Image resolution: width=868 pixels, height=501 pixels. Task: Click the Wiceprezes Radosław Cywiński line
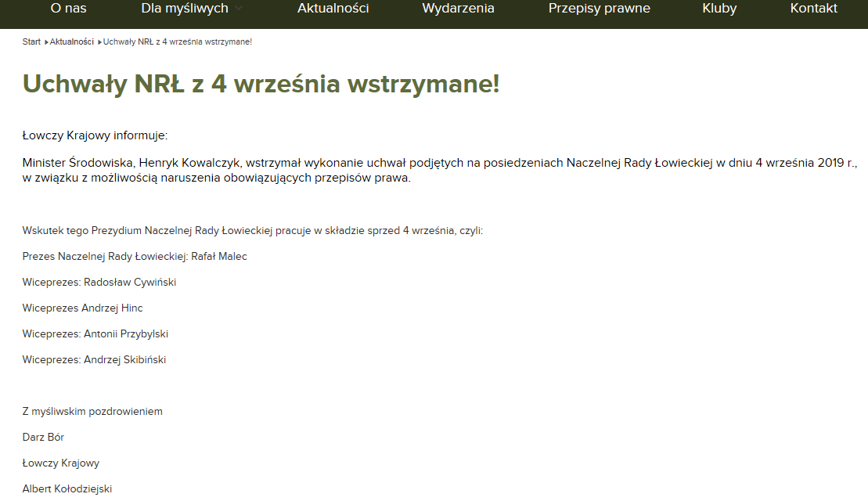click(99, 282)
